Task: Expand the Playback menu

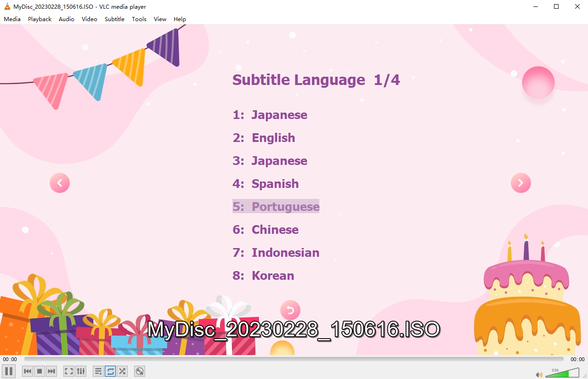Action: coord(40,19)
